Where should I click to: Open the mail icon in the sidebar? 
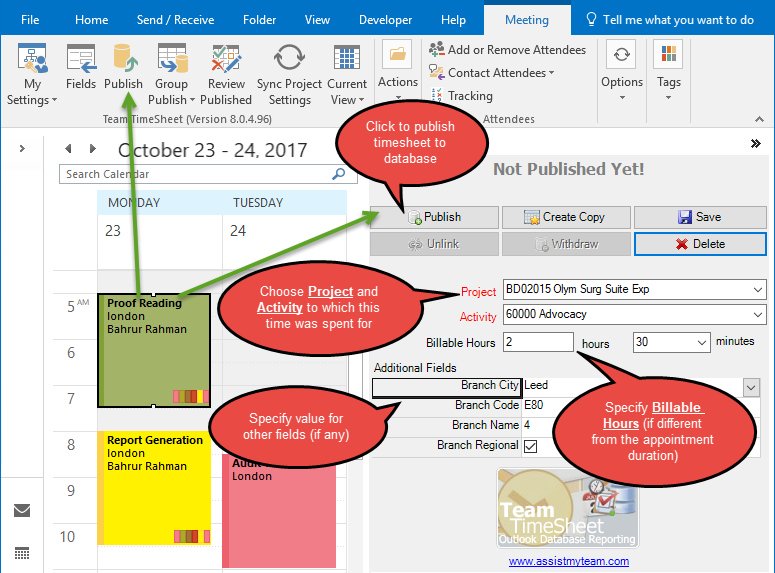pyautogui.click(x=22, y=510)
